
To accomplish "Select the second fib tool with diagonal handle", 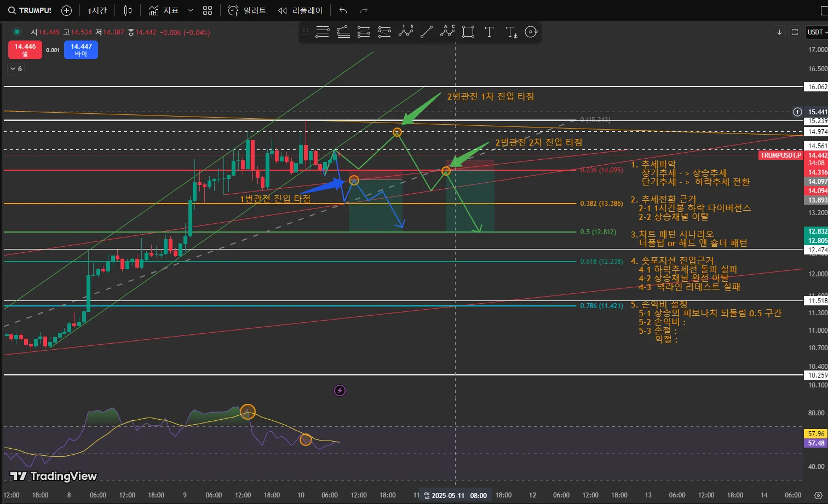I will pos(343,32).
